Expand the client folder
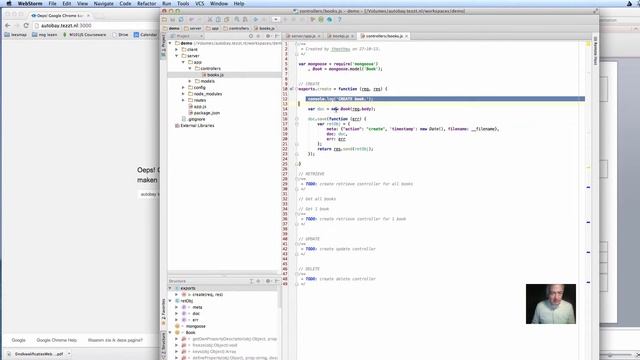Viewport: 640px width, 360px height. point(177,49)
